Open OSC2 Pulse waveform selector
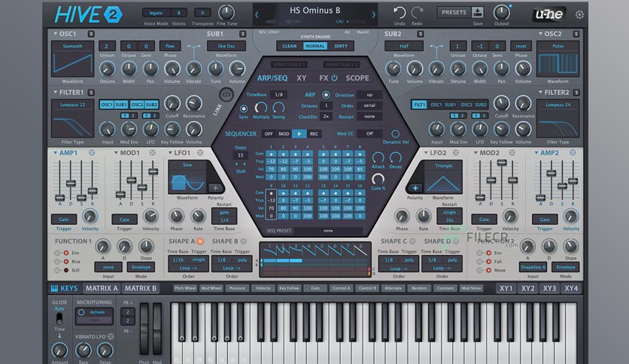629x364 pixels. [558, 59]
